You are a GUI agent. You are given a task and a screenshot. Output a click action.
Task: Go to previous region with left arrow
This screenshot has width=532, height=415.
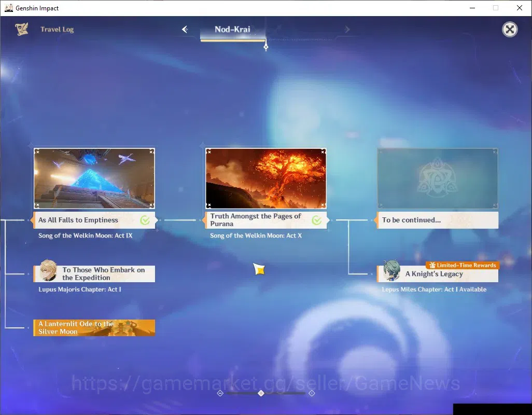tap(185, 30)
